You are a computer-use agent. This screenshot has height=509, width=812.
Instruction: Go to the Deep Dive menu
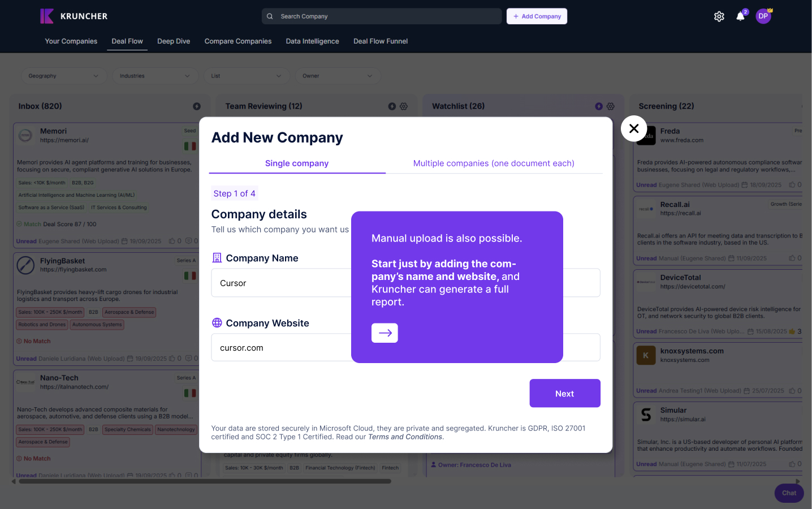tap(174, 41)
